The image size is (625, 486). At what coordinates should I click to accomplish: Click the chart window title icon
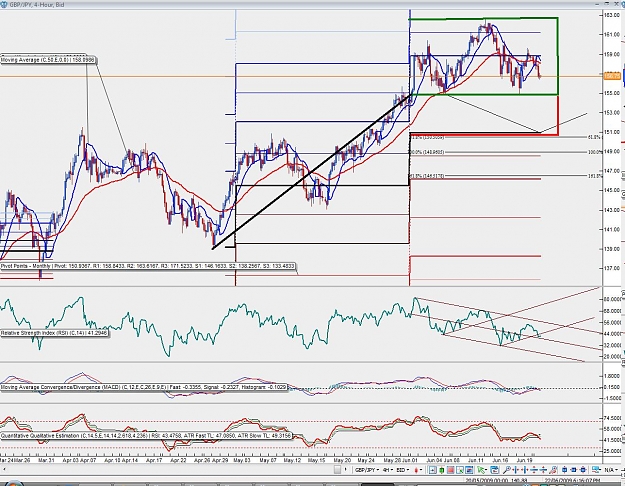[x=4, y=4]
